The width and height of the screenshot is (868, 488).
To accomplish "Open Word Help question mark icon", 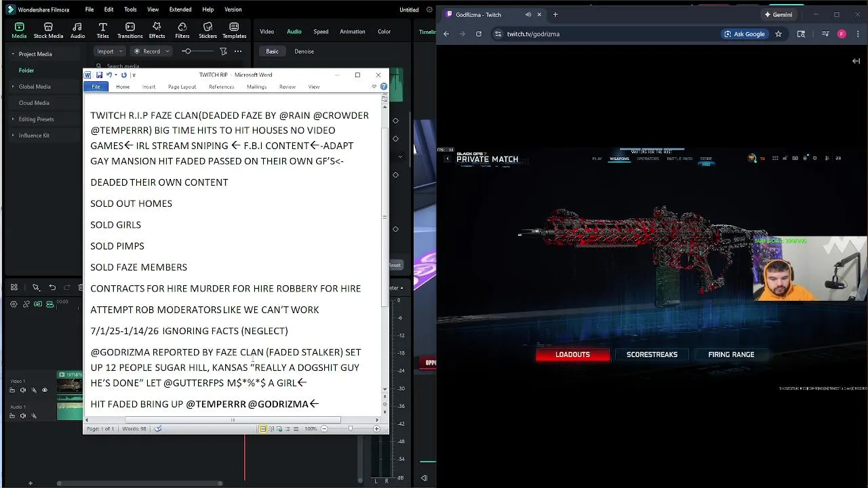I will pyautogui.click(x=384, y=87).
